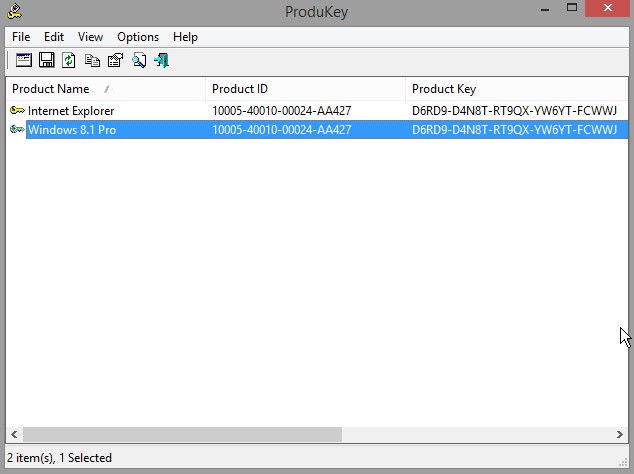Click the Copy Selected Items icon

coord(92,61)
